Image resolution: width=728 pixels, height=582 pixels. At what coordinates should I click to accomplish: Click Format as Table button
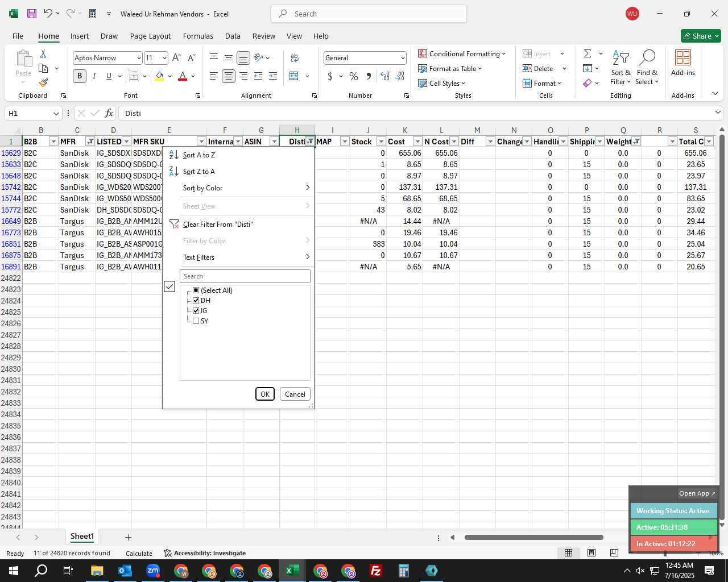[x=450, y=68]
